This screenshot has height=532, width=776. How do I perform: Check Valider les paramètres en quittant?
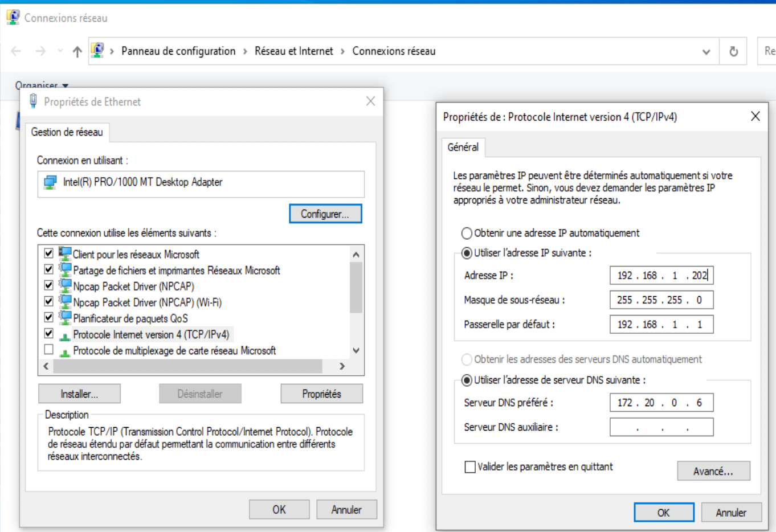pos(471,466)
